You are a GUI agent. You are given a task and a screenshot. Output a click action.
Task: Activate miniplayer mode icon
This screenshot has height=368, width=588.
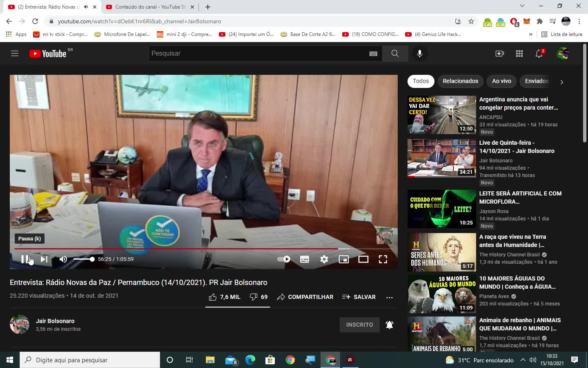coord(344,259)
